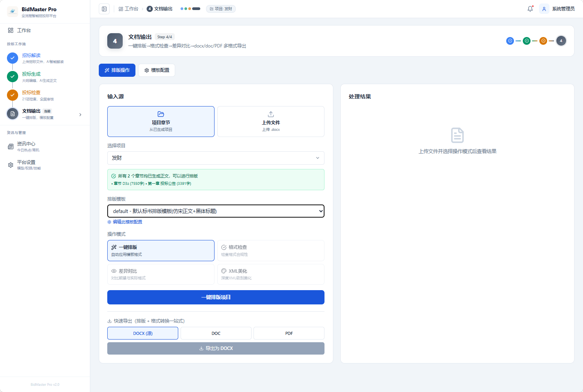
Task: Click the BidMaster Pro logo icon
Action: tap(12, 12)
